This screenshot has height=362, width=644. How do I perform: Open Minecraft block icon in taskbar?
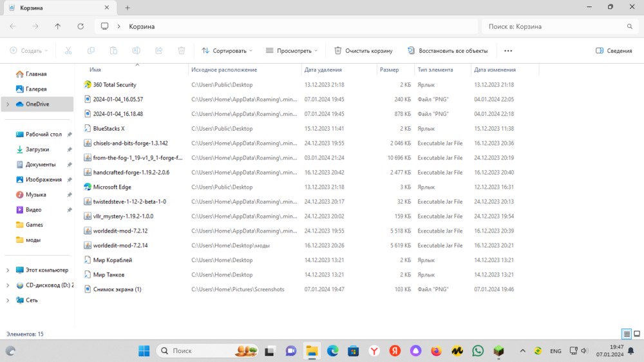click(x=498, y=351)
